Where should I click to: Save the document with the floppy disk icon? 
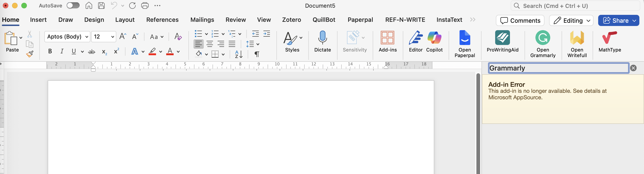(x=101, y=6)
